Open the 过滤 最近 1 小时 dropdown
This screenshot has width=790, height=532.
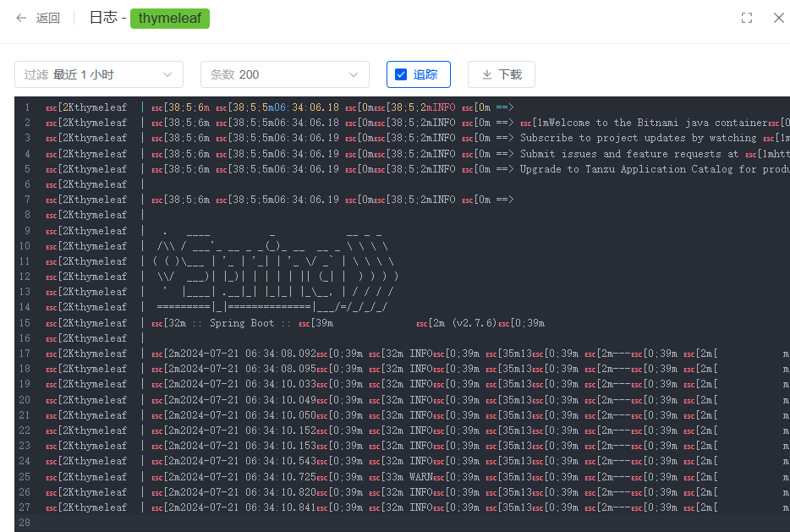click(99, 74)
